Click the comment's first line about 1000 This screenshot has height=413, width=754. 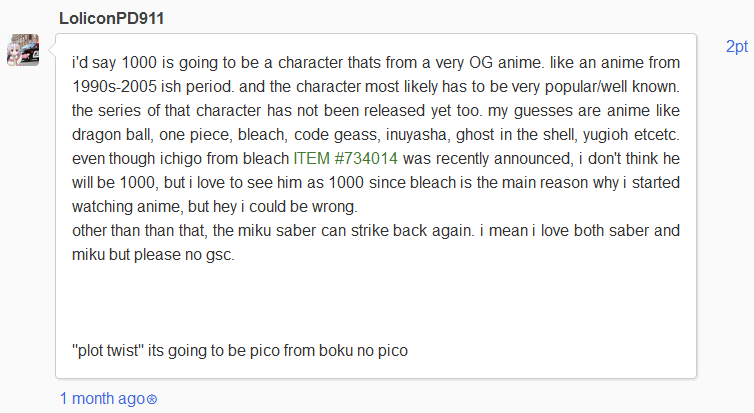tap(376, 63)
